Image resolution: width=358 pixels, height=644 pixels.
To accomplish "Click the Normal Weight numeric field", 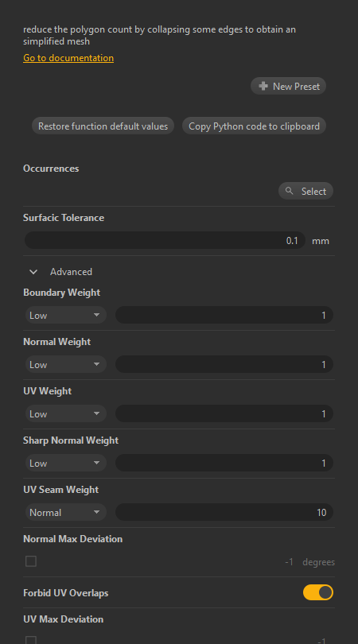I will 224,364.
